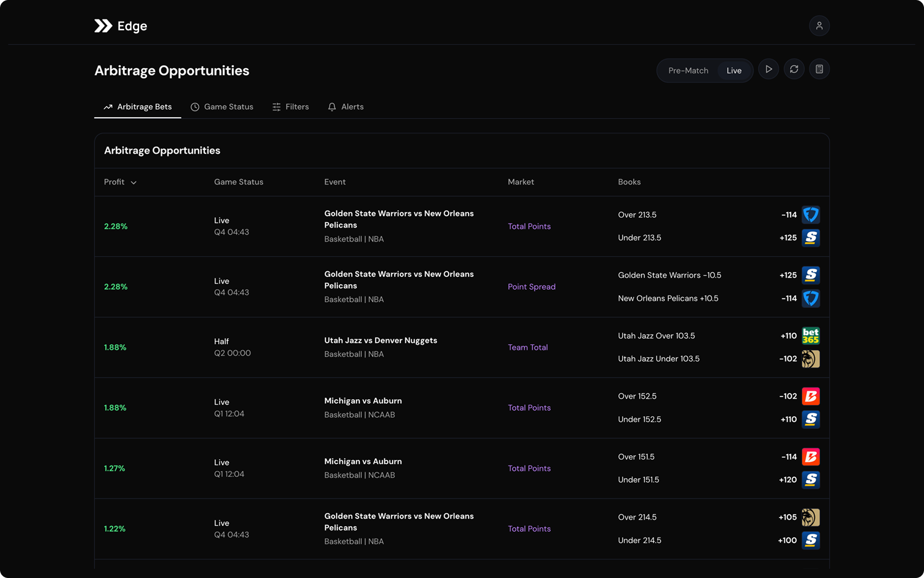Sort by Profit column chevron
The width and height of the screenshot is (924, 578).
tap(133, 182)
